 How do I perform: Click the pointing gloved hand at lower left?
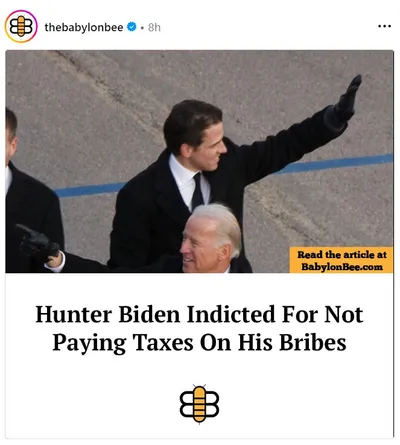point(37,243)
